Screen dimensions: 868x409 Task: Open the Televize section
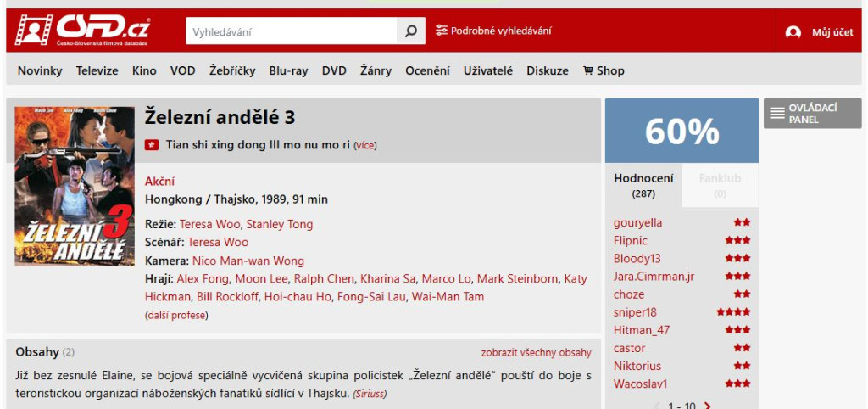pyautogui.click(x=97, y=70)
